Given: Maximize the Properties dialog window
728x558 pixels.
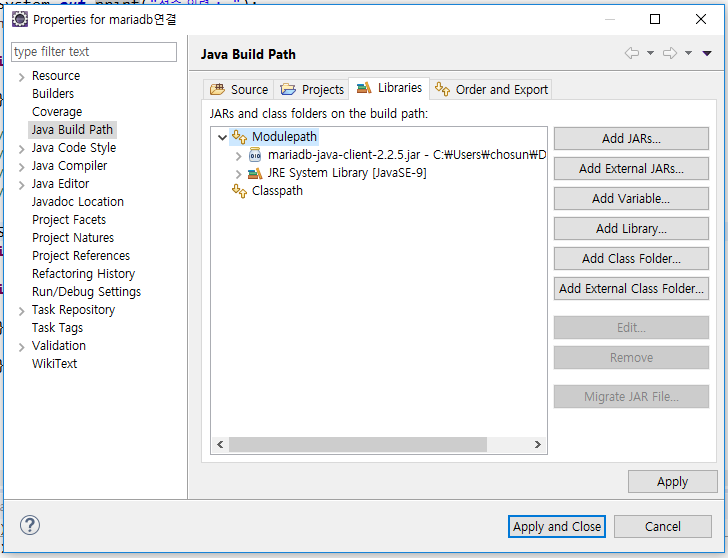Looking at the screenshot, I should pyautogui.click(x=655, y=19).
